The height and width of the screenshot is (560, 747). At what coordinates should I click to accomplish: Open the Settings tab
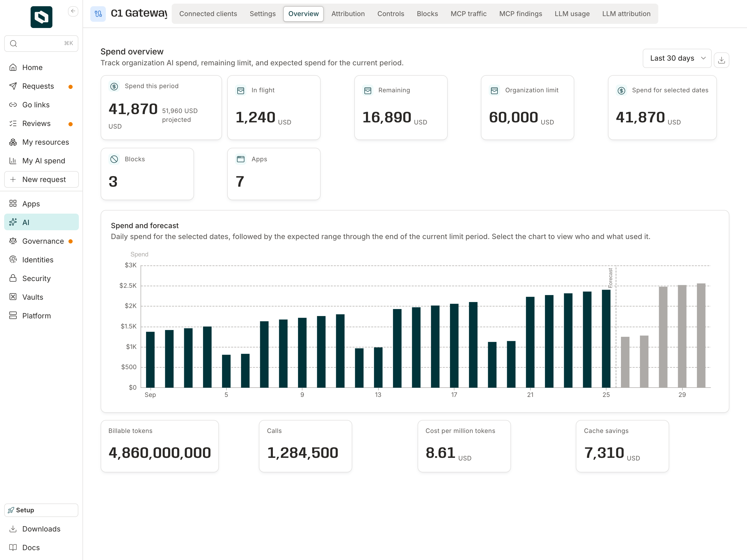point(262,14)
